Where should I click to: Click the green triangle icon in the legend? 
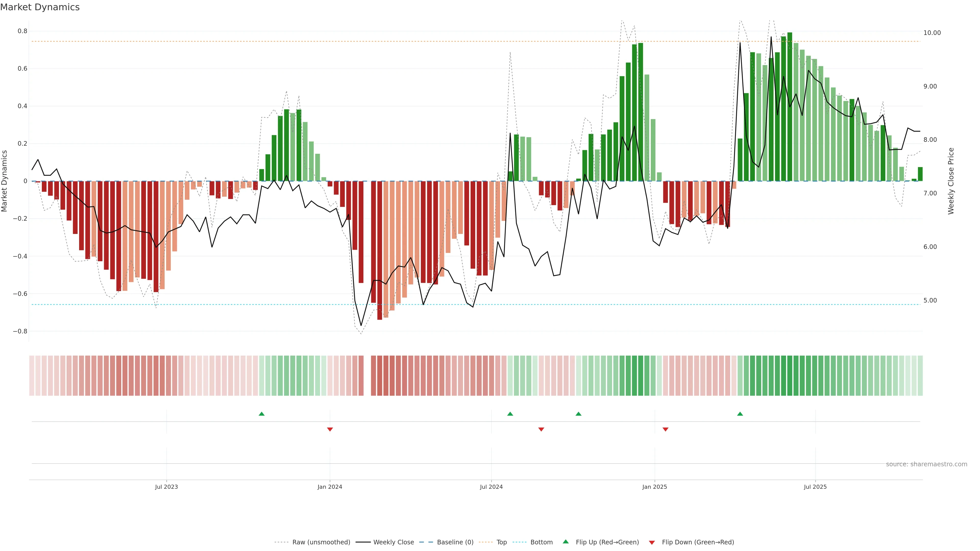[566, 542]
